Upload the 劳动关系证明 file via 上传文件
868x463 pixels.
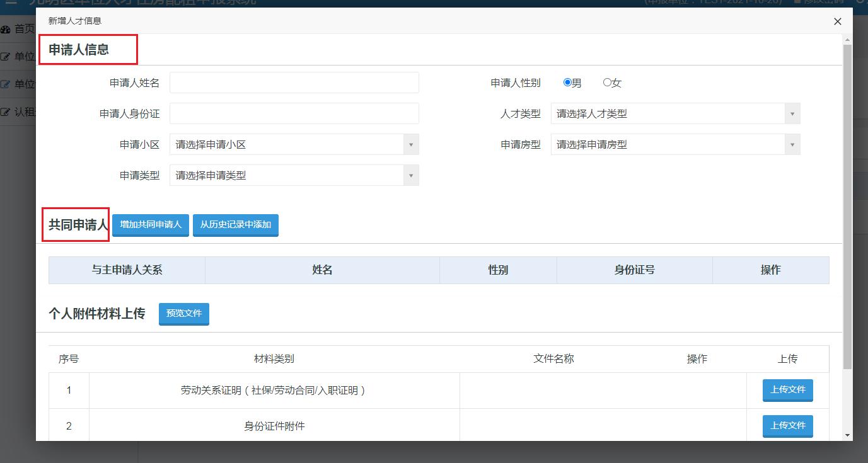(787, 390)
